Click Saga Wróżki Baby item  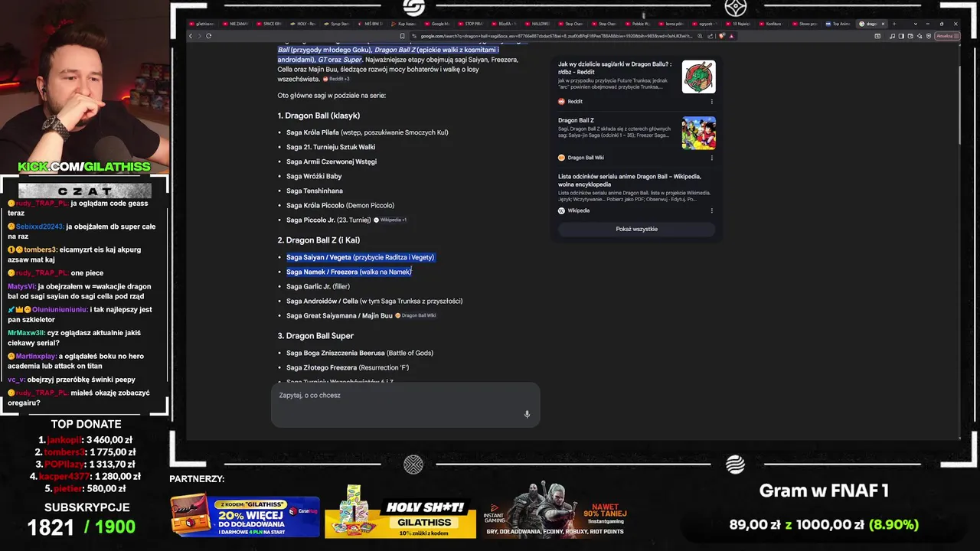point(314,176)
